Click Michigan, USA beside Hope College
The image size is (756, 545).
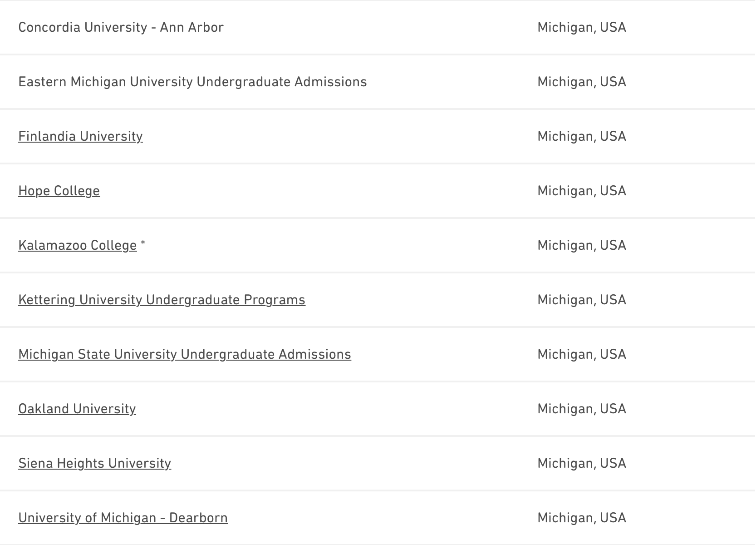tap(581, 191)
